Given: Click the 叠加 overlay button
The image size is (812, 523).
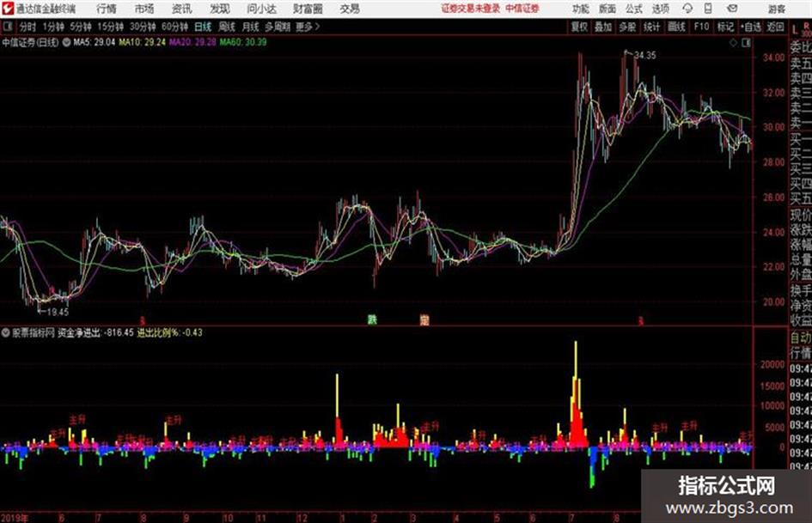Looking at the screenshot, I should pyautogui.click(x=603, y=27).
